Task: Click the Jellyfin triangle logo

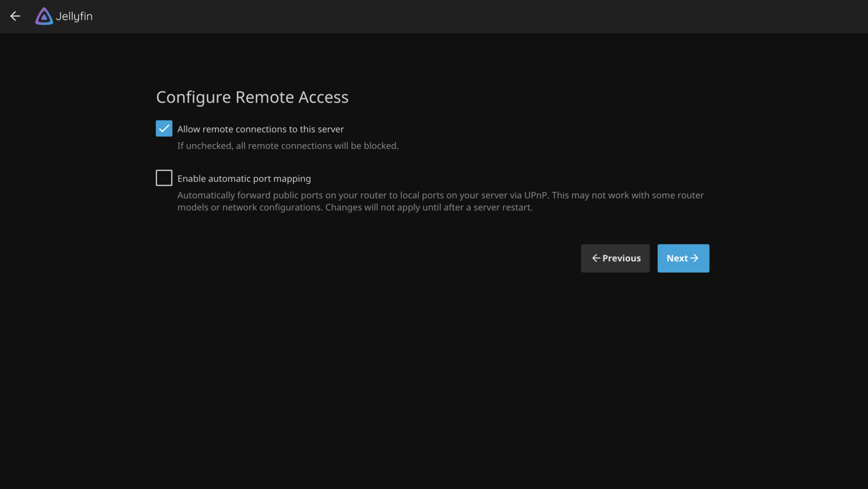Action: pyautogui.click(x=43, y=16)
